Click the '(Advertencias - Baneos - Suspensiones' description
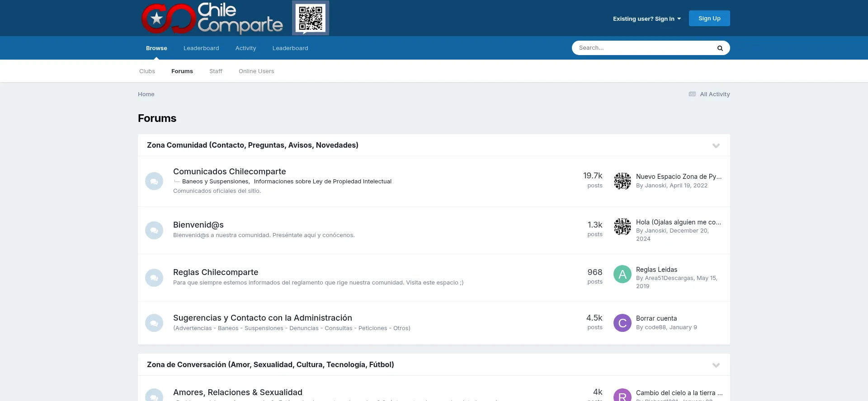Screen dimensions: 868x401 (x=292, y=328)
